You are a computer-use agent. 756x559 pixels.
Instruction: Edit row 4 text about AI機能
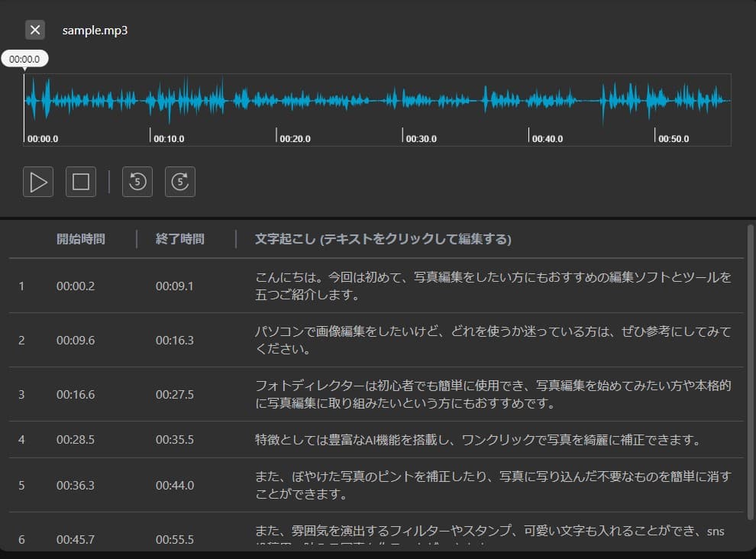click(x=477, y=439)
